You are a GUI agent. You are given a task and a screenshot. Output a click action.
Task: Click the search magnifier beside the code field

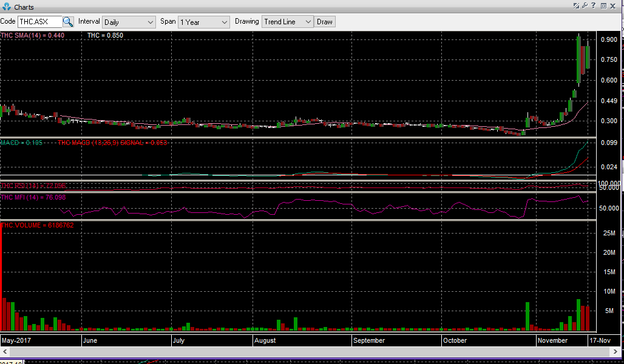pyautogui.click(x=68, y=22)
